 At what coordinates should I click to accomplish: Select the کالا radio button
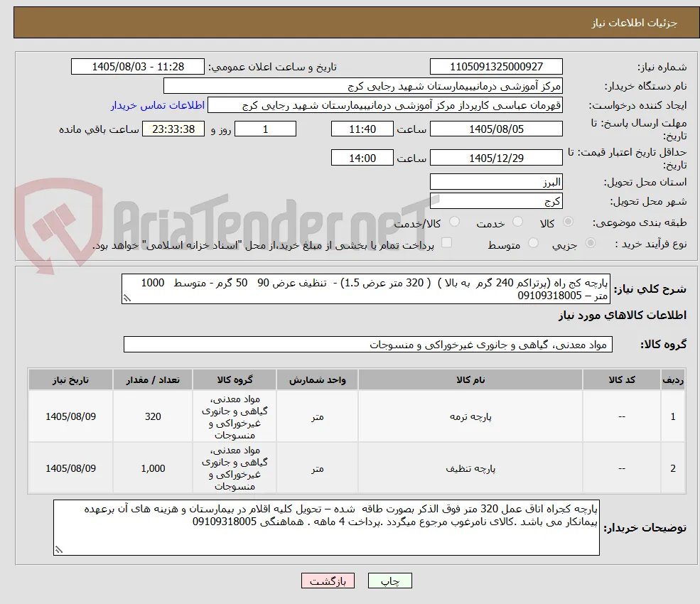tap(568, 222)
